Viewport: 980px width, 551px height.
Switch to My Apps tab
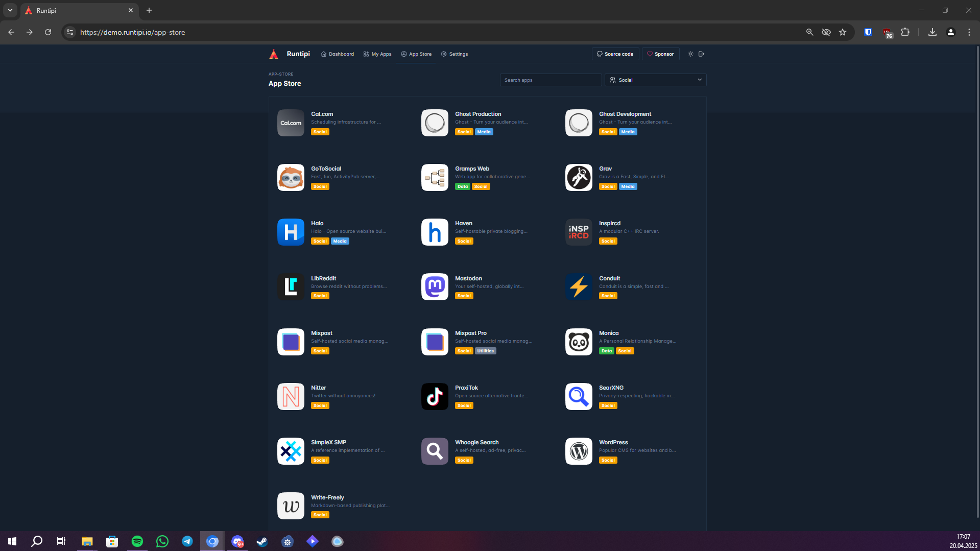click(377, 54)
